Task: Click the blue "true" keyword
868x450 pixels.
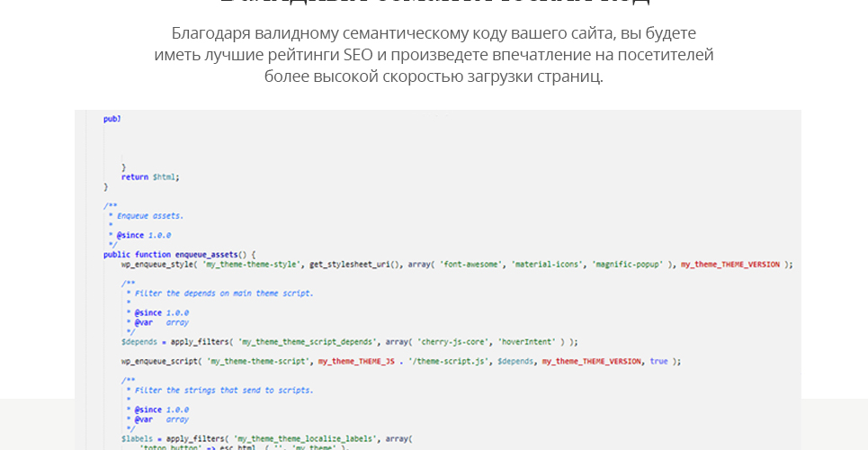Action: [658, 361]
